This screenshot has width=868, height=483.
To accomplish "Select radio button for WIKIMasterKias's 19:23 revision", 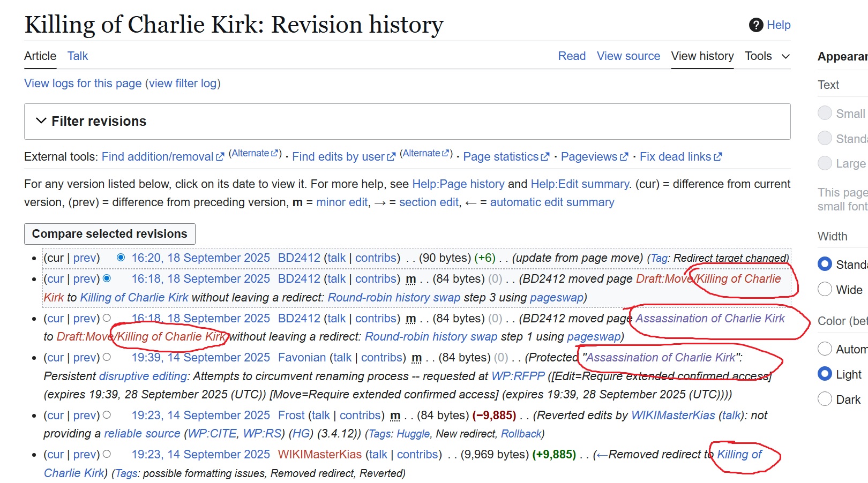I will click(x=107, y=454).
